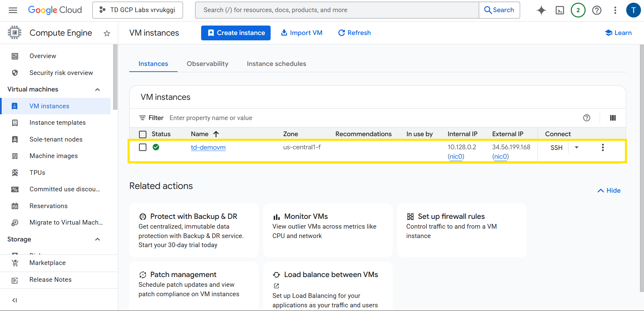This screenshot has height=311, width=644.
Task: Expand the SSH connect options dropdown
Action: (577, 148)
